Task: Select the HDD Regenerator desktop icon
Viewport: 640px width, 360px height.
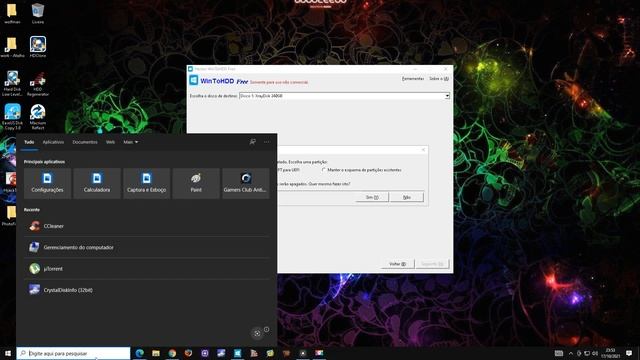Action: [x=38, y=84]
